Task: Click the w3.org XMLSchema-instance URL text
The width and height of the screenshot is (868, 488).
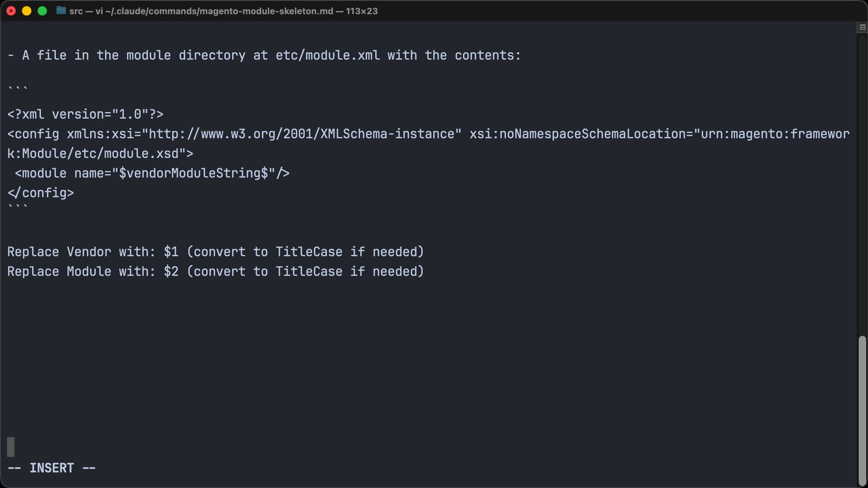Action: (302, 134)
